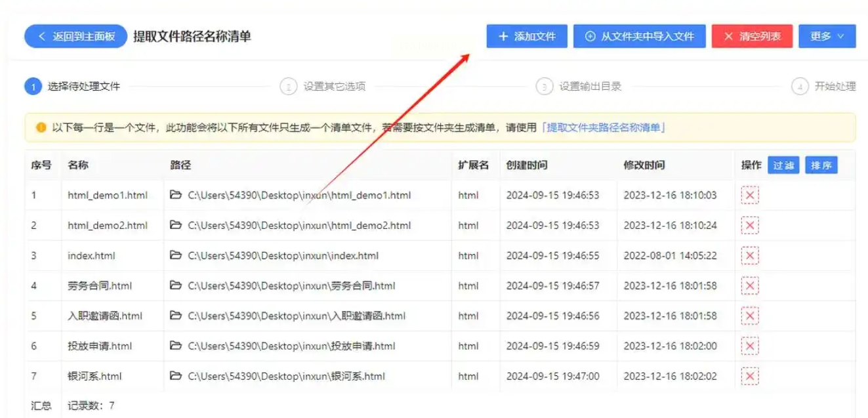Open folder icon for index.html path
Image resolution: width=868 pixels, height=418 pixels.
[175, 255]
